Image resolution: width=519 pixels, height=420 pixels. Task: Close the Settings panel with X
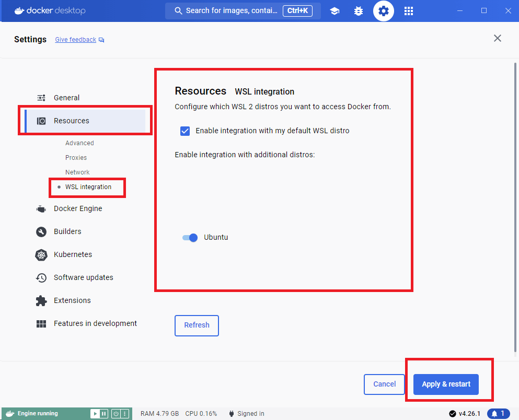coord(497,38)
